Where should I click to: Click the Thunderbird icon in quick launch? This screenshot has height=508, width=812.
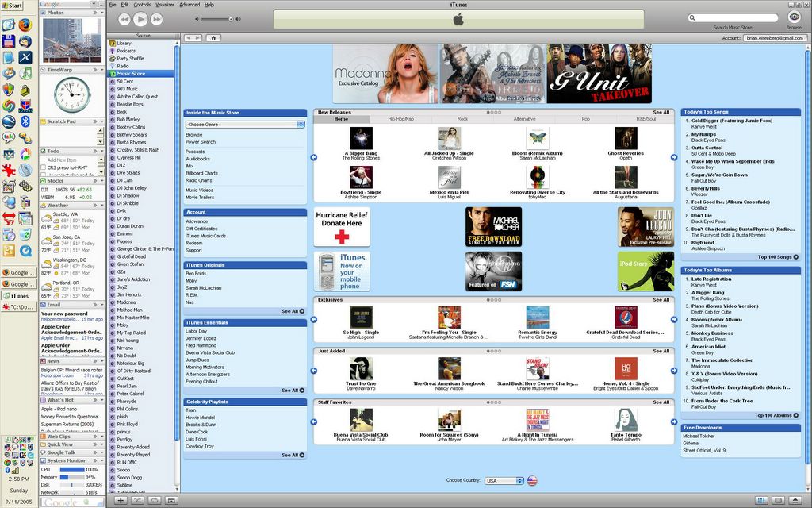click(25, 41)
